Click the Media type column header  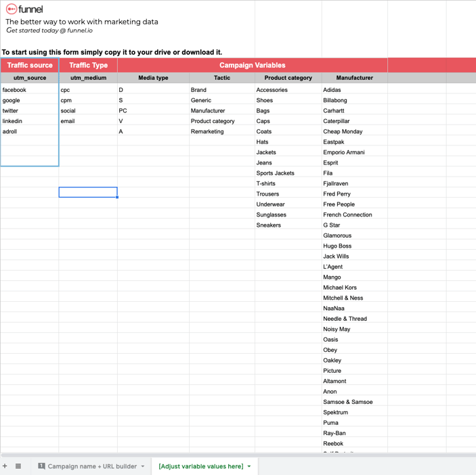(x=153, y=78)
